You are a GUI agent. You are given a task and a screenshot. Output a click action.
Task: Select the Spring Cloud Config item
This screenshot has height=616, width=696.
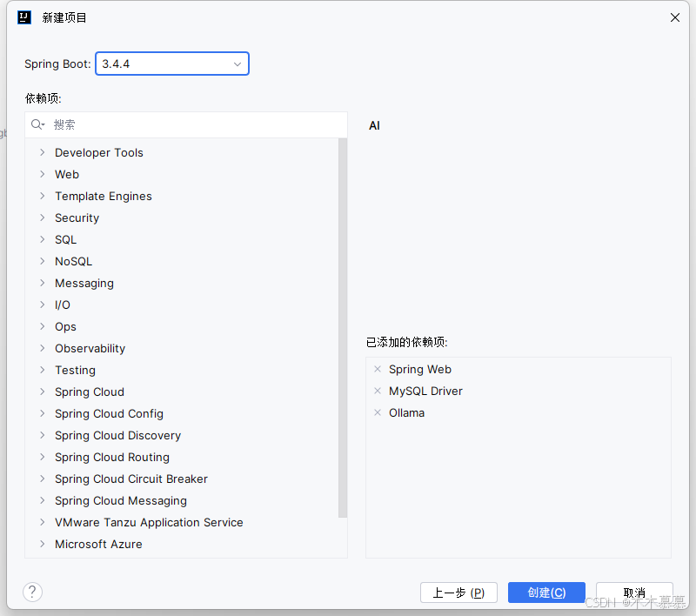(109, 413)
